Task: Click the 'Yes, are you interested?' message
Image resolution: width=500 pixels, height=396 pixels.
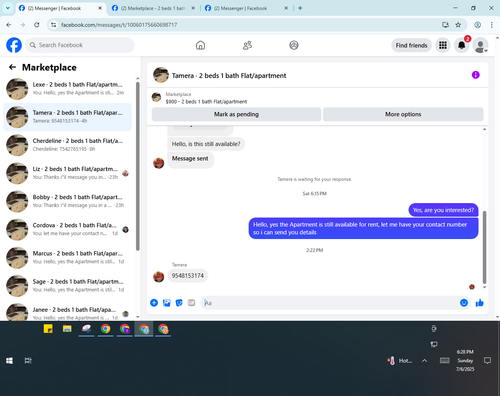Action: click(443, 210)
